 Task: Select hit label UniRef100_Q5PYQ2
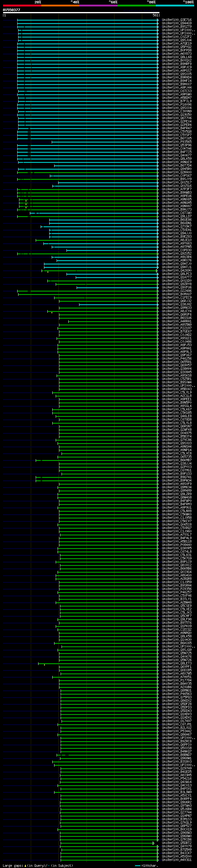click(x=177, y=47)
